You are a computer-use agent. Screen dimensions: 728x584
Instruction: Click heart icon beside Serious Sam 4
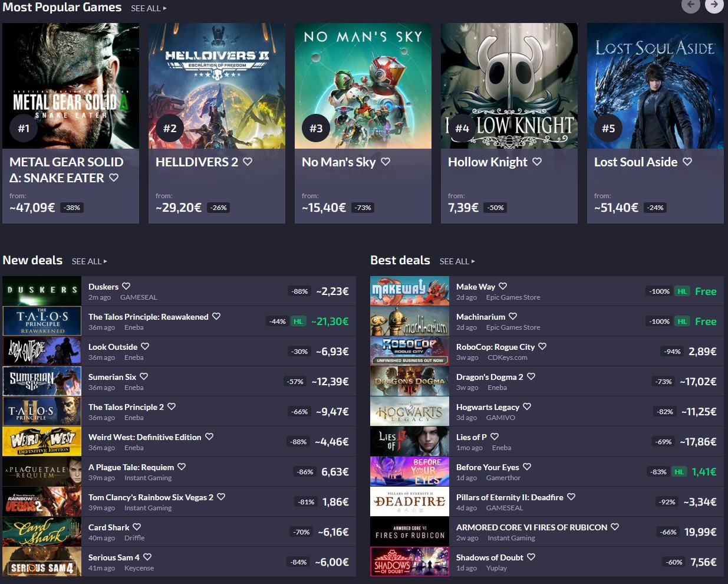147,557
